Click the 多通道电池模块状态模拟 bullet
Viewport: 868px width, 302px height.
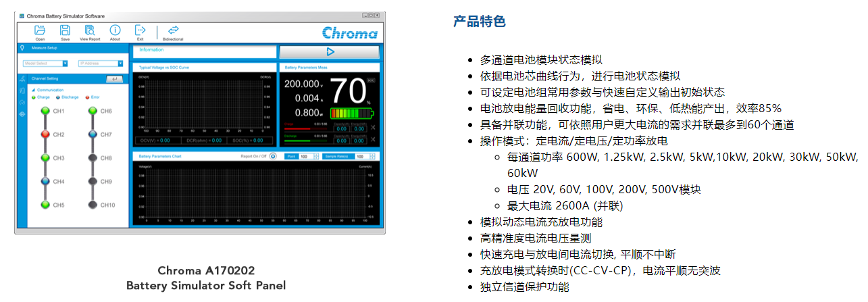click(x=541, y=59)
